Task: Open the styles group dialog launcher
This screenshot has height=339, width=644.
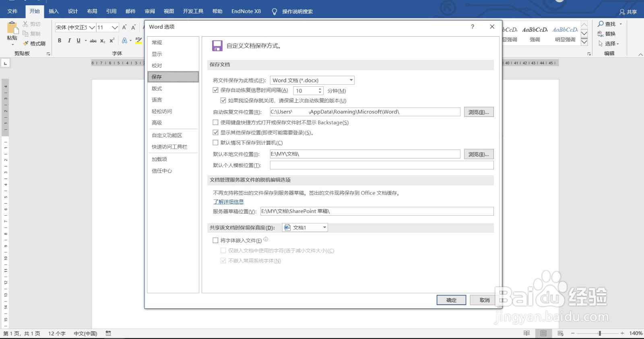Action: [589, 54]
